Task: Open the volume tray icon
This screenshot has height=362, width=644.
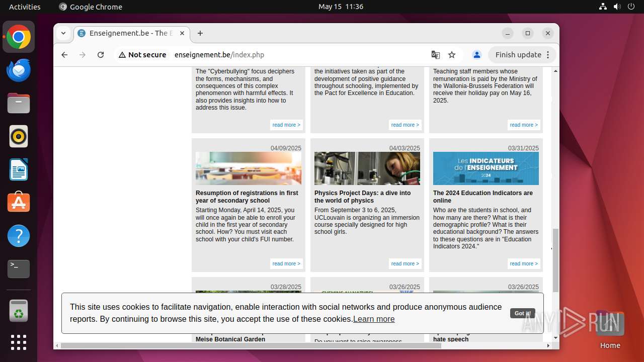Action: pos(617,7)
